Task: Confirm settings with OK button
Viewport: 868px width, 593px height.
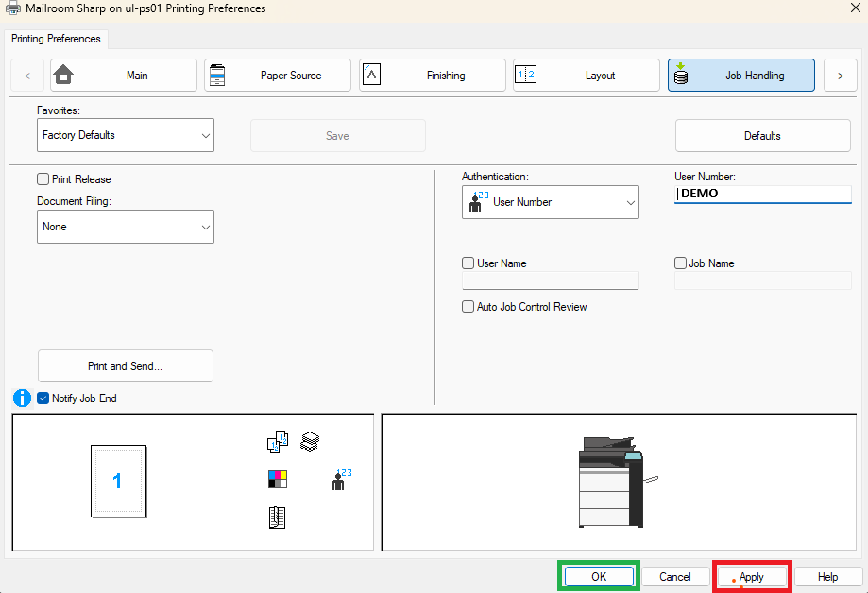Action: 599,576
